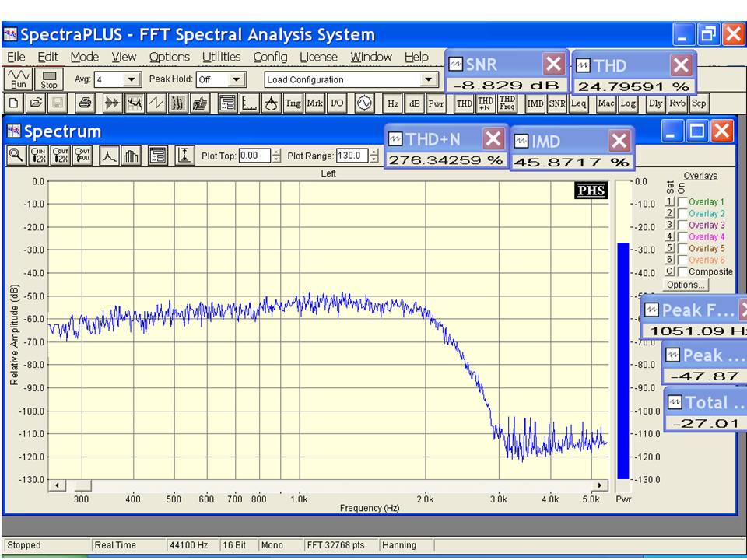Open a file using the folder icon
Viewport: 747px width, 560px height.
point(37,103)
